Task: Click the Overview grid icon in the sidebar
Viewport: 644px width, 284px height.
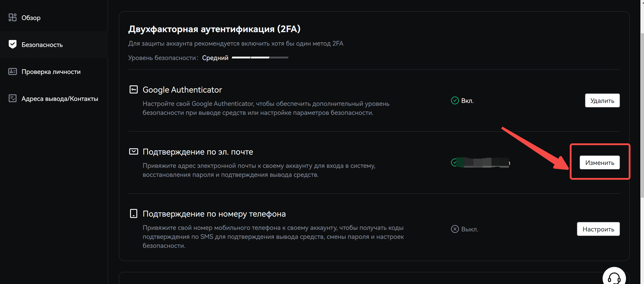Action: point(13,18)
